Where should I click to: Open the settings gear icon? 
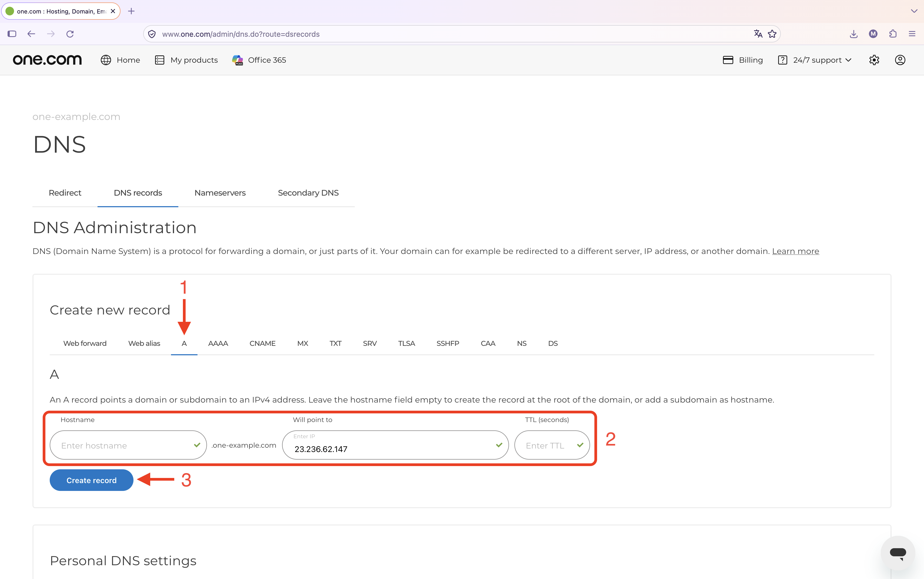click(x=874, y=60)
